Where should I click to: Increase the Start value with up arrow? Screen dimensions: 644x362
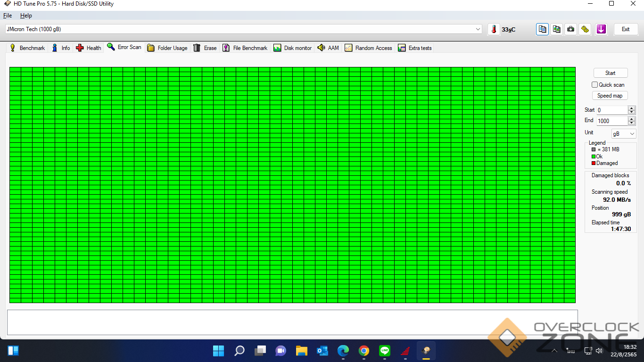coord(632,108)
